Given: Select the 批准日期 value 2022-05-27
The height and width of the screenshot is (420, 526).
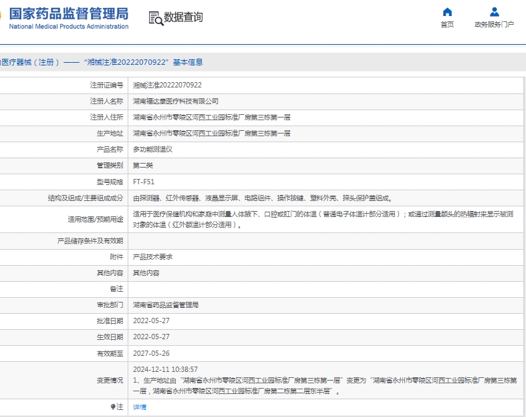Looking at the screenshot, I should [151, 321].
